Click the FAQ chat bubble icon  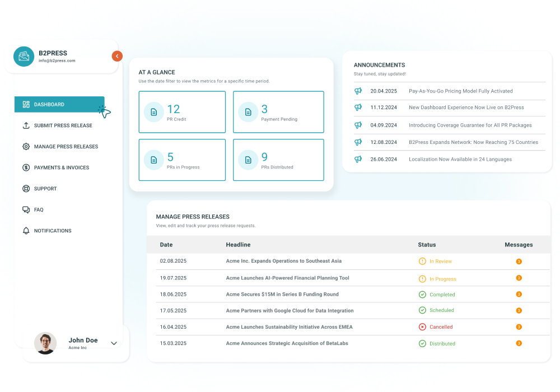(x=26, y=209)
